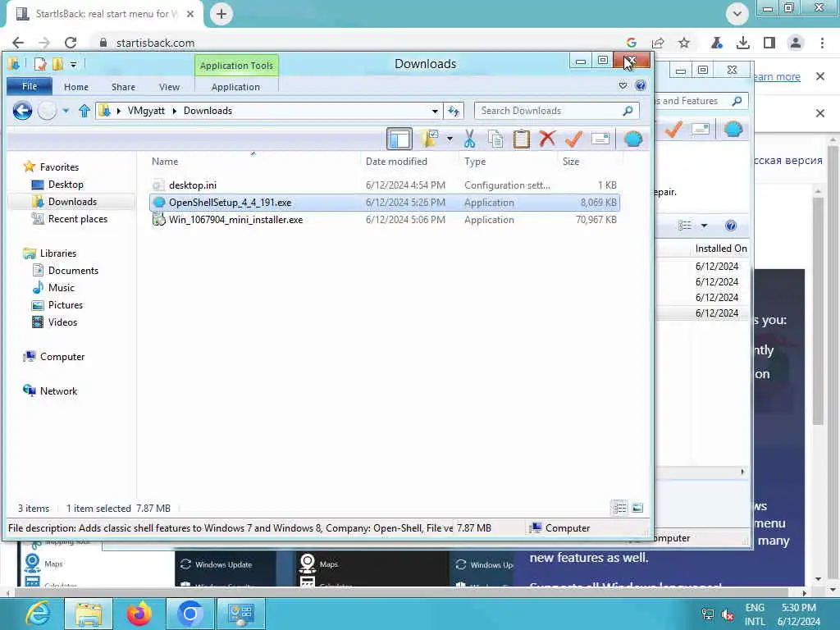The height and width of the screenshot is (630, 840).
Task: Switch to large icons view in status bar
Action: coord(637,508)
